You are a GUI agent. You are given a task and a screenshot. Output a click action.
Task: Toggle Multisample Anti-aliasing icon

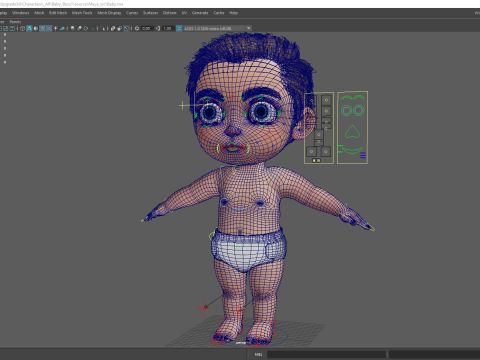click(86, 28)
